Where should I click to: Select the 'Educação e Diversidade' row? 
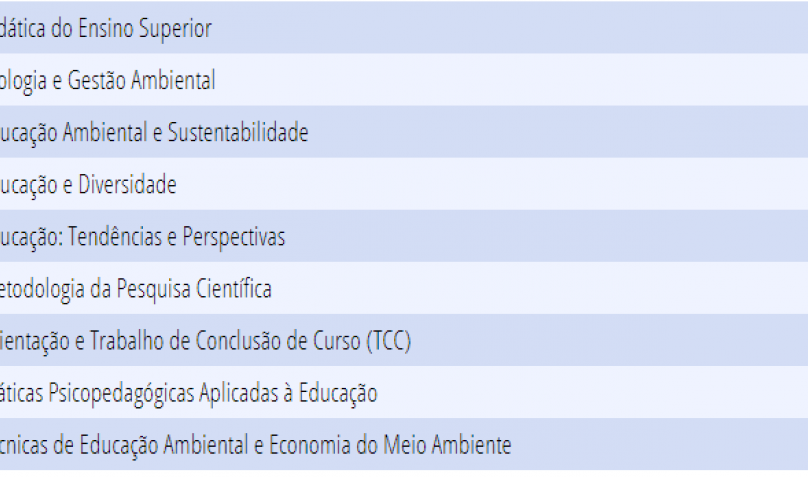click(404, 184)
